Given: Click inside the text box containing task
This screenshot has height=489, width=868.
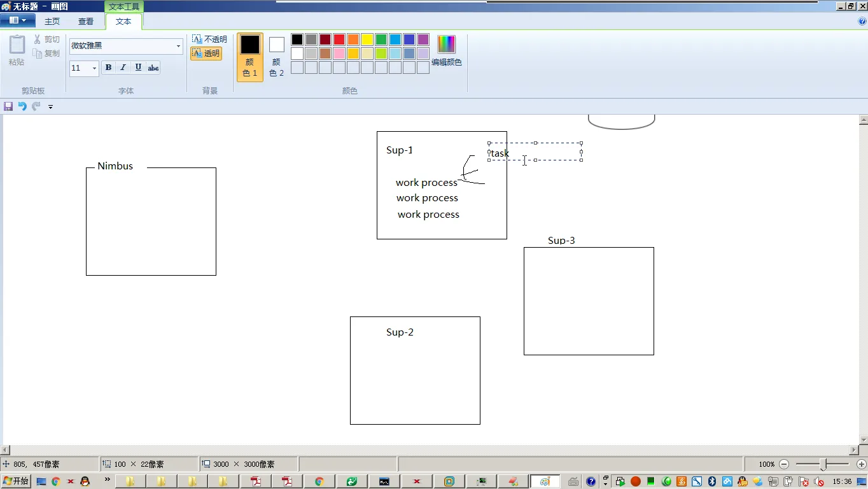Looking at the screenshot, I should [x=535, y=152].
